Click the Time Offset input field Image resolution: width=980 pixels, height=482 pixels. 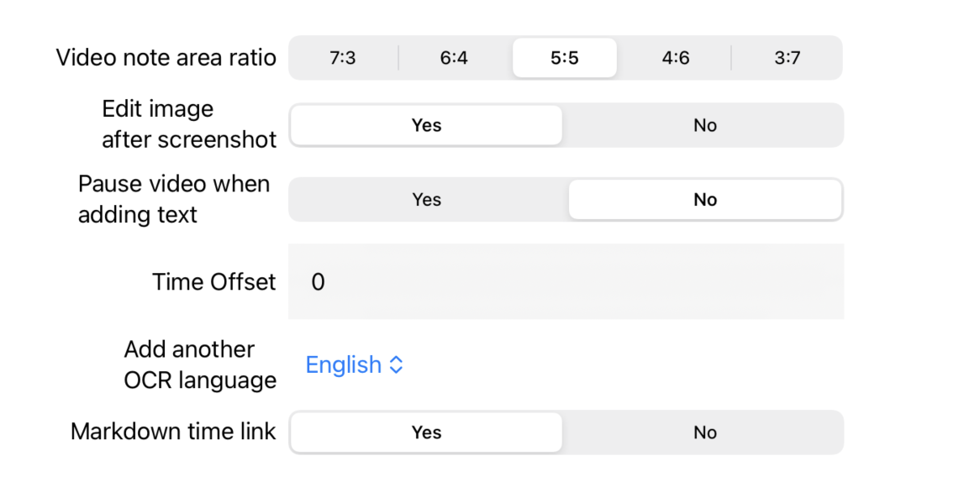pos(566,281)
